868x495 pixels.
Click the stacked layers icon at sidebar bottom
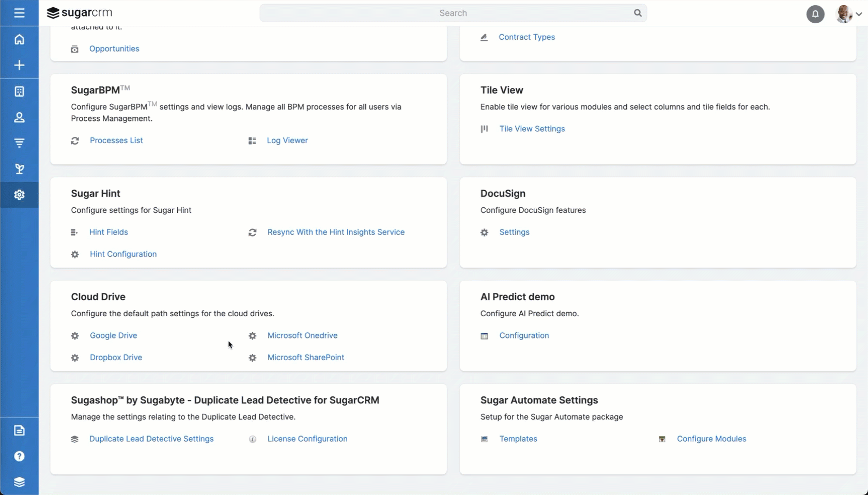(19, 482)
